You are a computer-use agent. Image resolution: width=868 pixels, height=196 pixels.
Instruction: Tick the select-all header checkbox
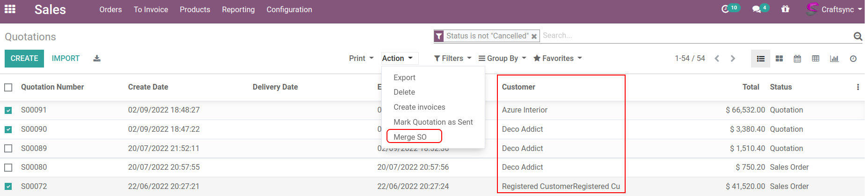pos(8,87)
